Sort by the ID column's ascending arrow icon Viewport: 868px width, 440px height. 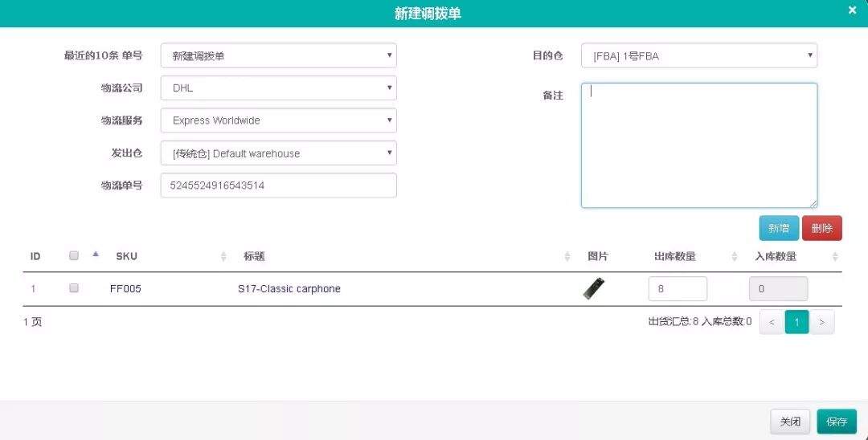click(x=95, y=255)
